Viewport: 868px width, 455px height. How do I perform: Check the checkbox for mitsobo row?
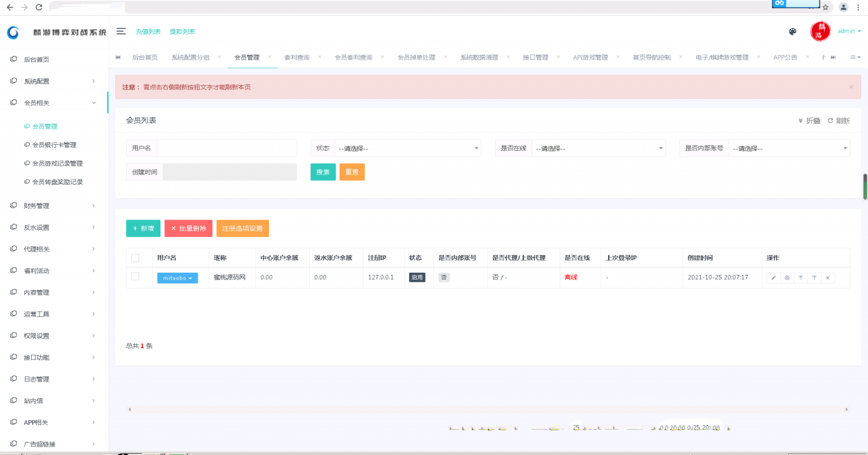point(135,277)
